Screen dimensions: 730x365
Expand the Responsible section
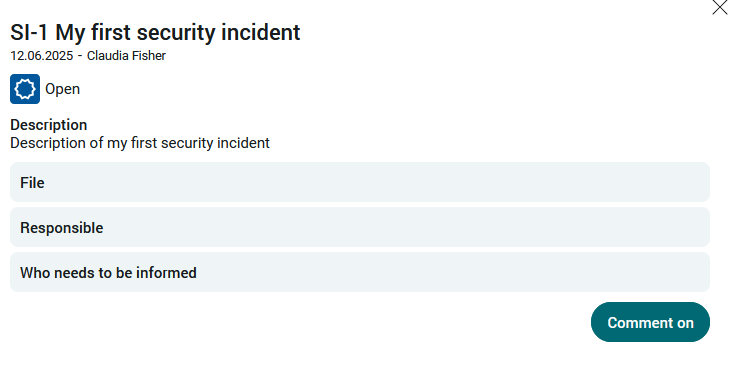[x=360, y=227]
